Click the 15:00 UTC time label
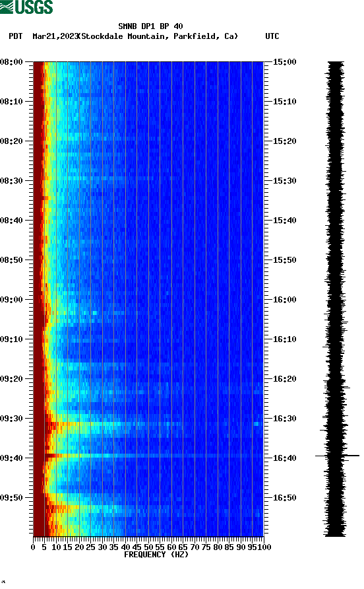Image resolution: width=364 pixels, height=589 pixels. tap(284, 62)
